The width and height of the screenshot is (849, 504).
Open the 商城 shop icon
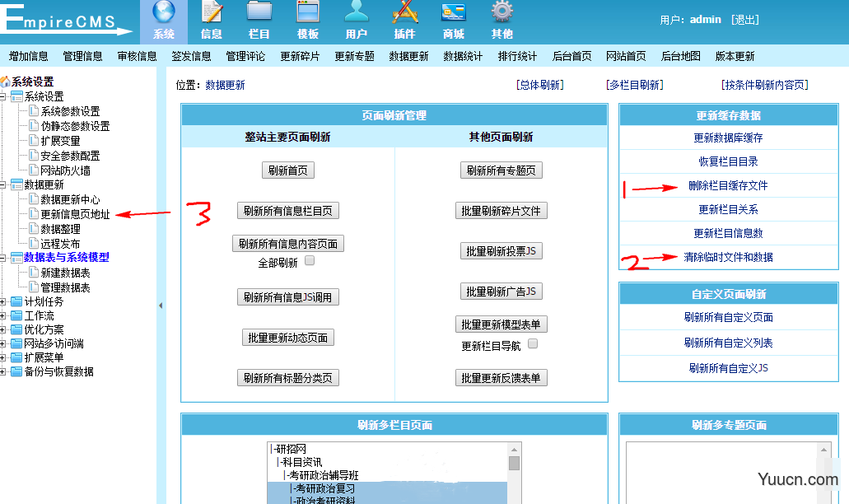point(453,13)
